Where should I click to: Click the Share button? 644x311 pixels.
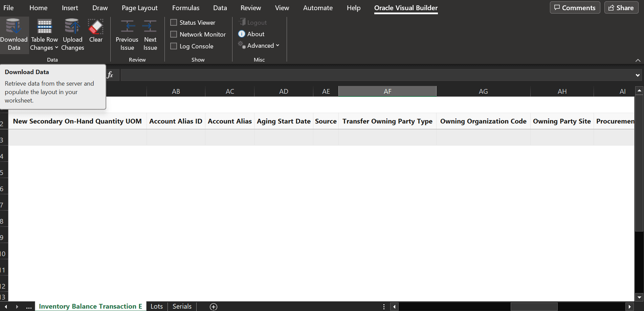(621, 7)
